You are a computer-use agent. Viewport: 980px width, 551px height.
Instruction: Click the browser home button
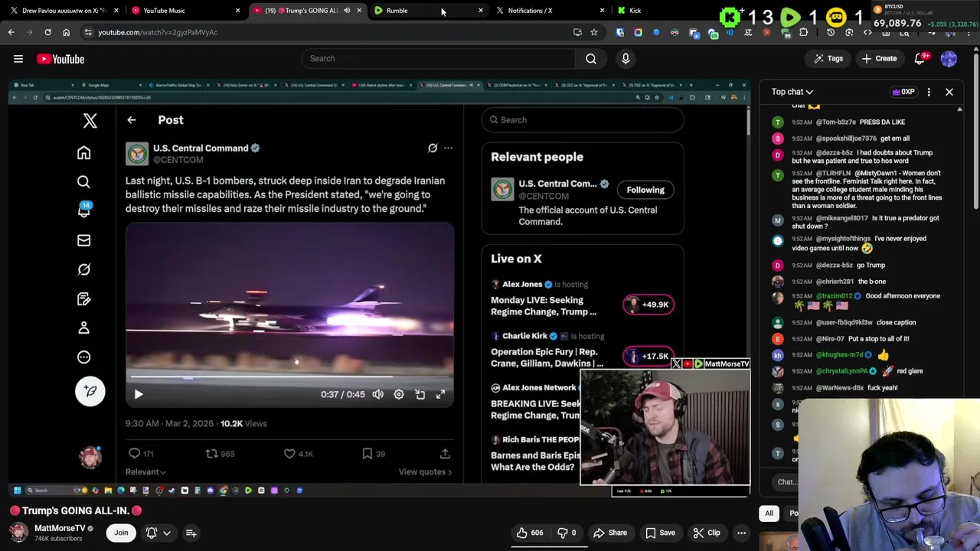66,32
